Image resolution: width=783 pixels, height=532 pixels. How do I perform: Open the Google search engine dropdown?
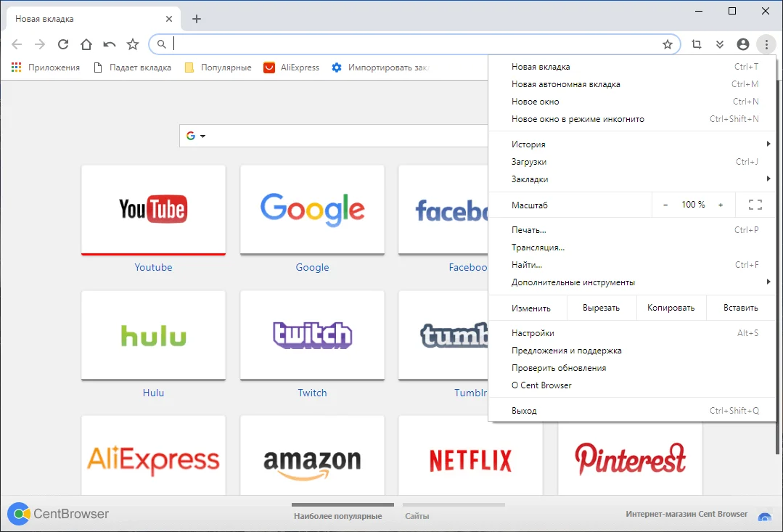pos(196,136)
